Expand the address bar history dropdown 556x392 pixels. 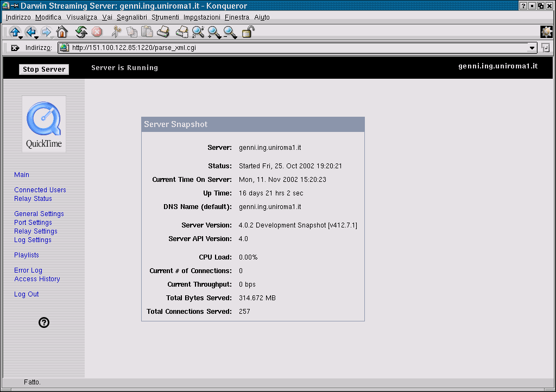[x=533, y=48]
